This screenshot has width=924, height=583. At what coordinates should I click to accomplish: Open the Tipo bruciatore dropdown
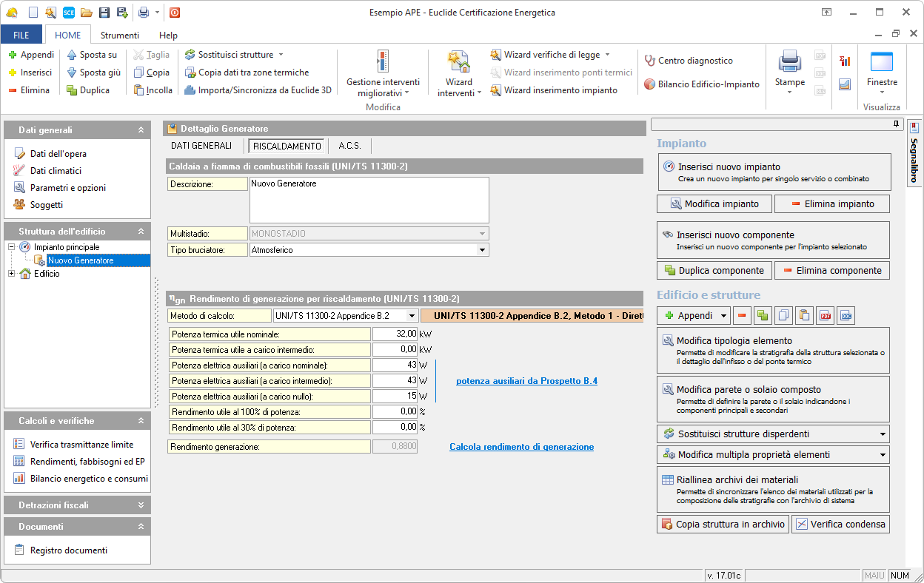pyautogui.click(x=483, y=250)
